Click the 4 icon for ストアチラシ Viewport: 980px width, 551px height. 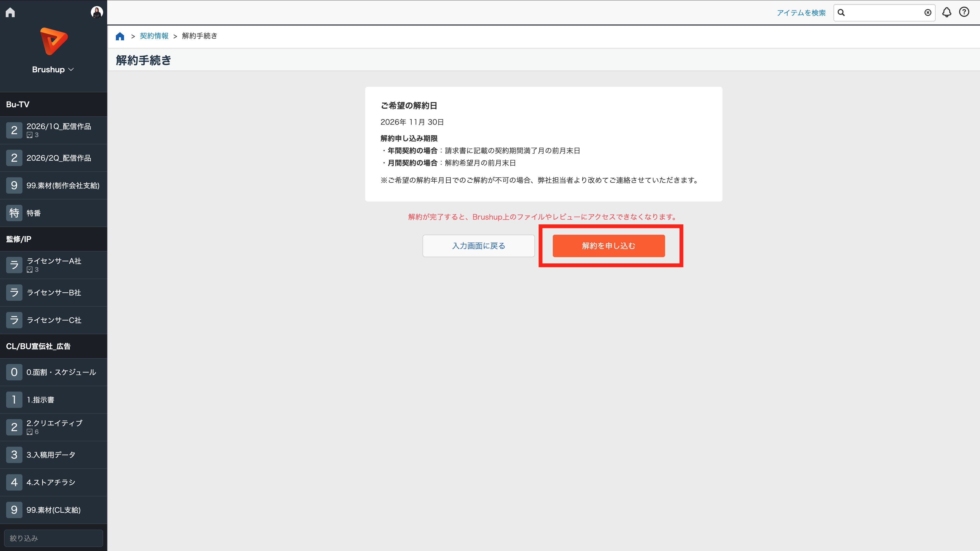[x=14, y=482]
